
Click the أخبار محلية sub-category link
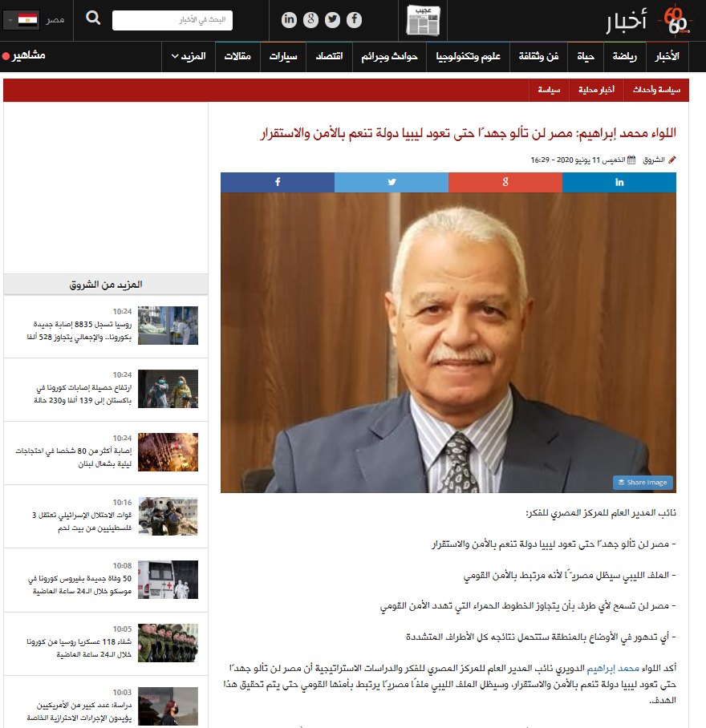pos(596,91)
